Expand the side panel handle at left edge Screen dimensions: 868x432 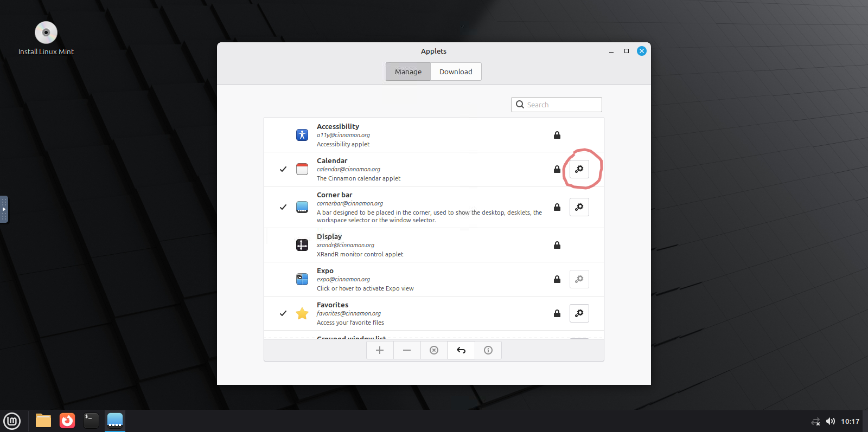[x=4, y=209]
